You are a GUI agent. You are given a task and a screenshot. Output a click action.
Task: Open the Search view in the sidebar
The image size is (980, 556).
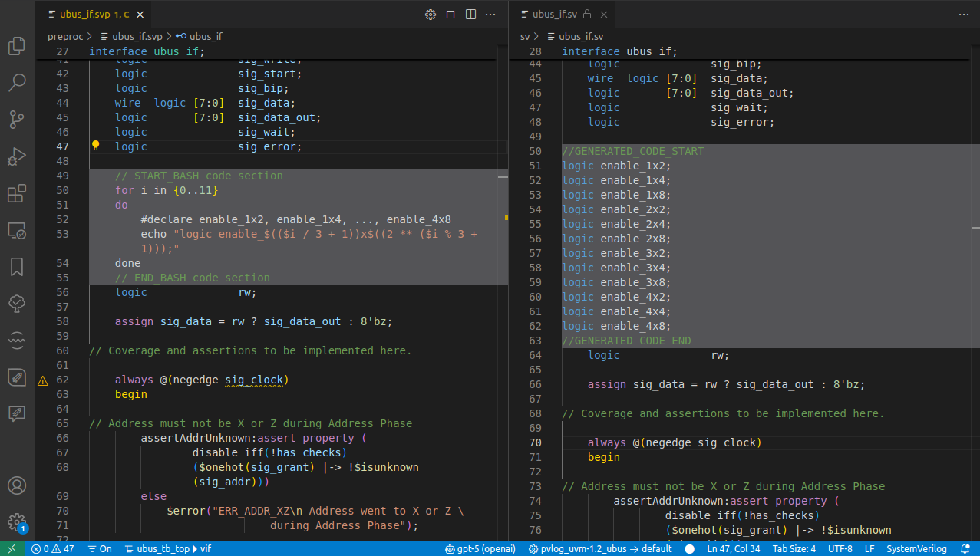tap(17, 82)
